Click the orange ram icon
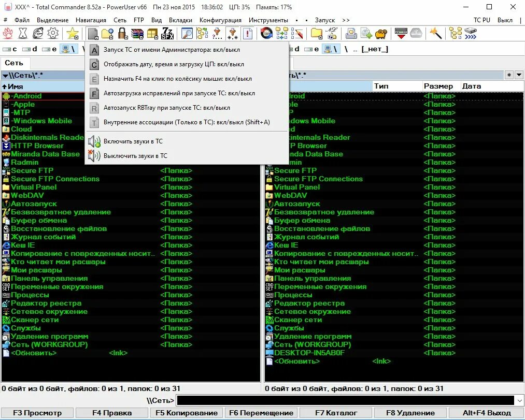 pyautogui.click(x=381, y=34)
